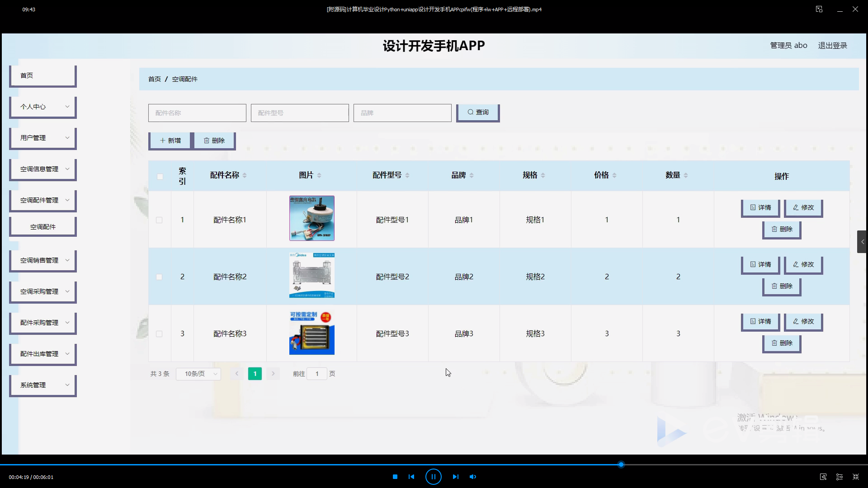Expand the 用户管理 sidebar menu

[x=43, y=138]
